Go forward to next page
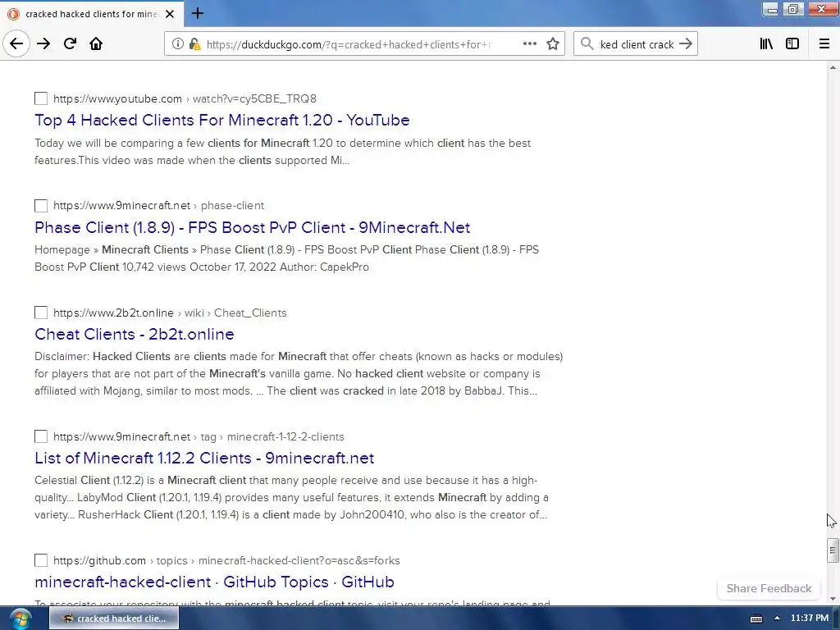 [x=43, y=44]
